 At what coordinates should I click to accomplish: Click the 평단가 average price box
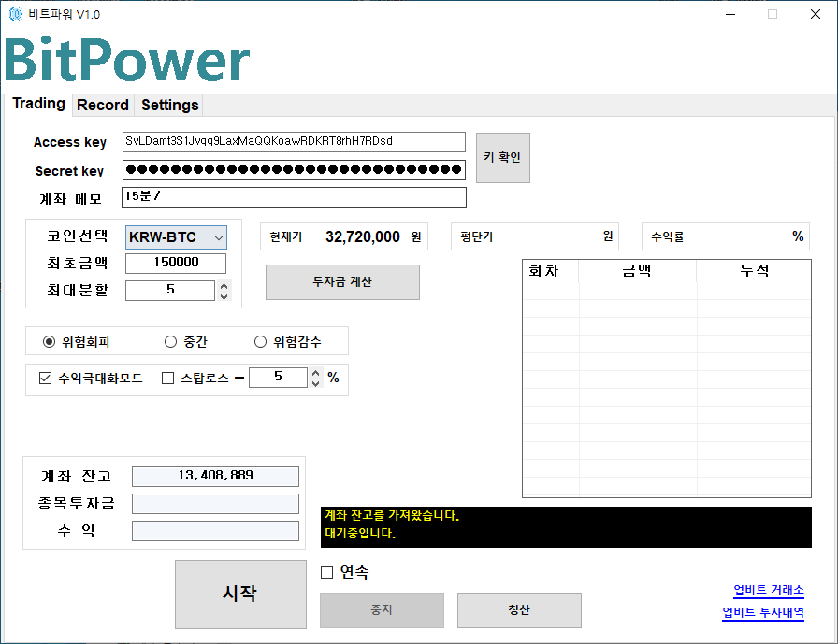(x=534, y=236)
